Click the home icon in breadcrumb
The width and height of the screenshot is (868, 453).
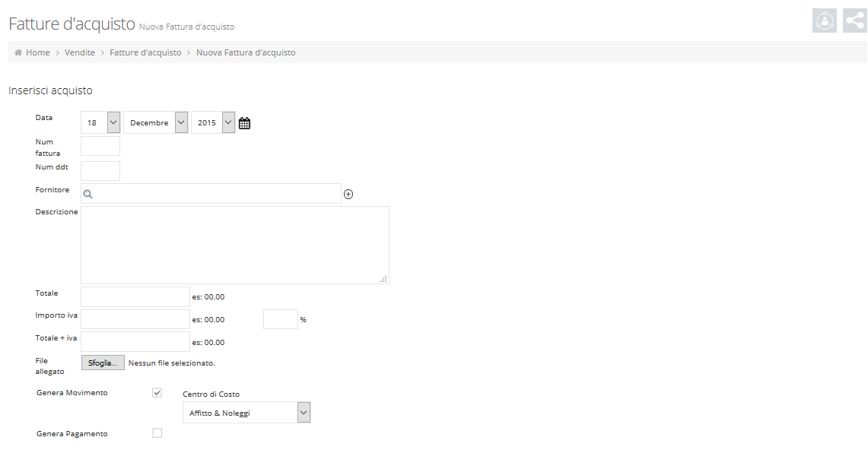(18, 53)
